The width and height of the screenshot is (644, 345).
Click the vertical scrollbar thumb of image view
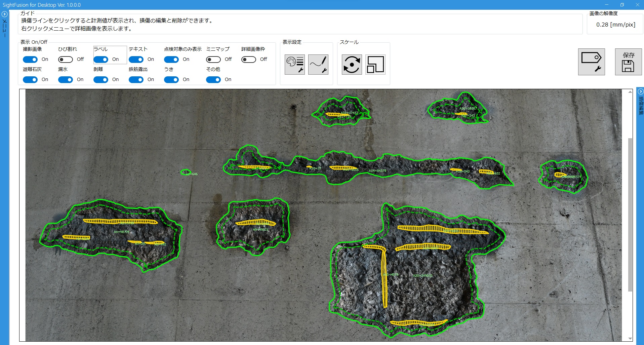630,215
